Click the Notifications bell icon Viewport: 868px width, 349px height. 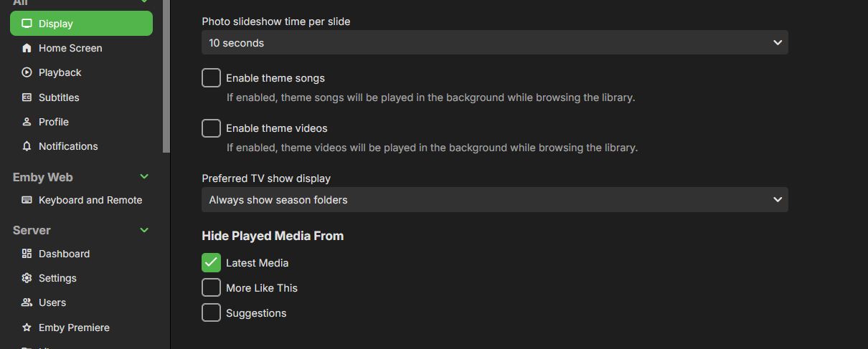(27, 146)
